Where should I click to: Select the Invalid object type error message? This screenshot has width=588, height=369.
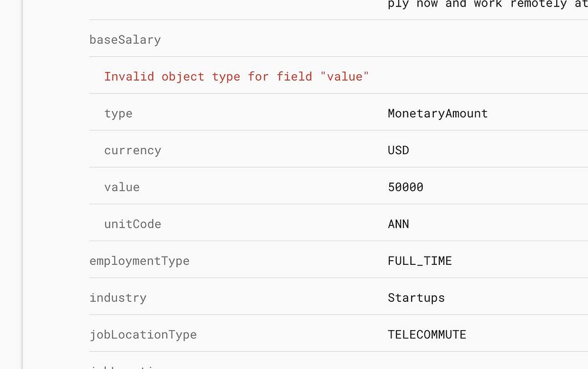[x=236, y=77]
